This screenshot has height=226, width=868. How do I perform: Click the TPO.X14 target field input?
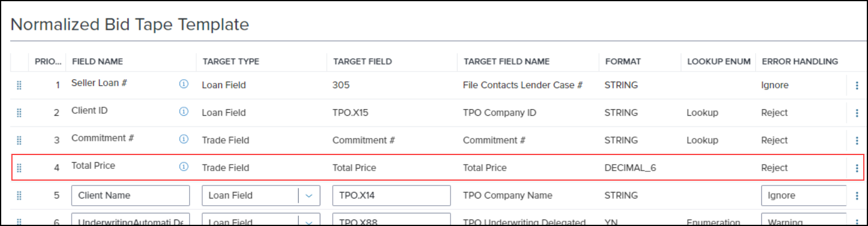pos(391,196)
